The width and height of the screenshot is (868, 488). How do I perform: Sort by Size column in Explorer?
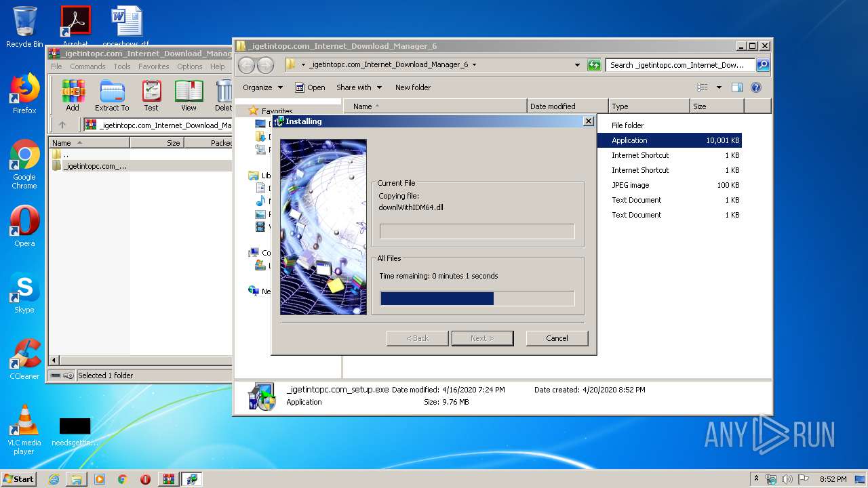click(717, 106)
